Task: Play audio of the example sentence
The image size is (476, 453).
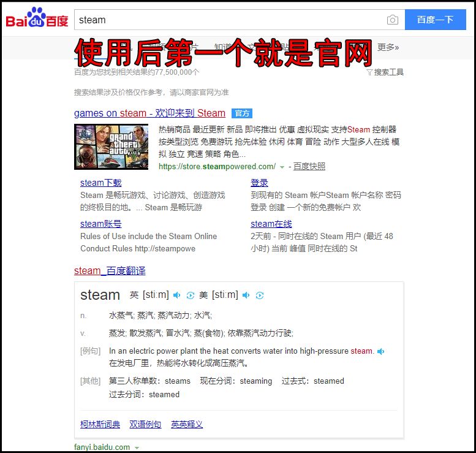Action: [x=380, y=351]
